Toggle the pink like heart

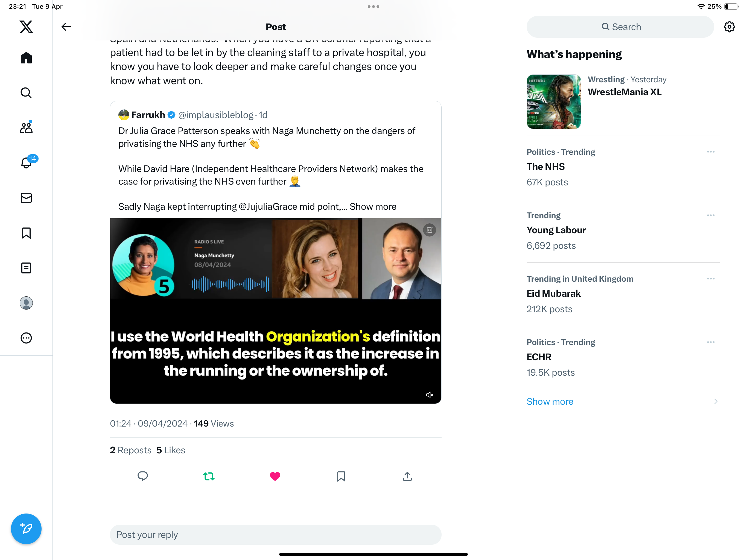[275, 476]
